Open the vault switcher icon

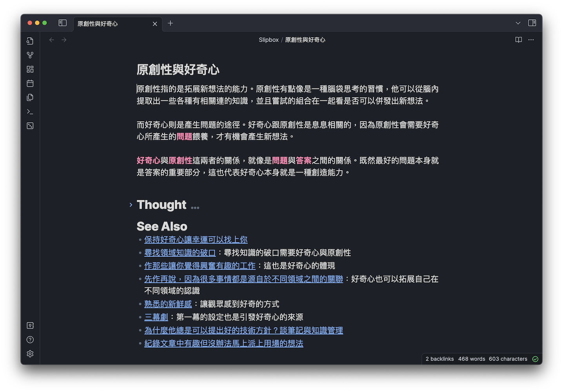[x=30, y=325]
